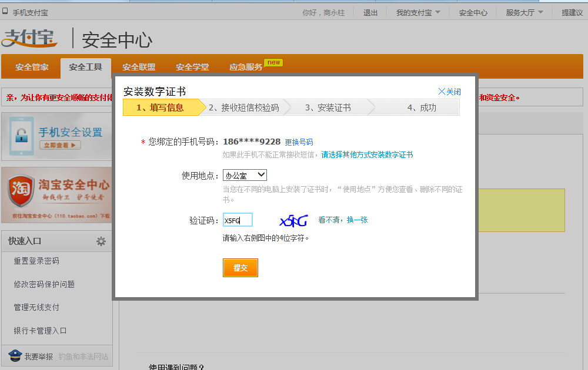Open the 我的支付宝 dropdown menu
Screen dimensions: 588x370
coord(417,11)
